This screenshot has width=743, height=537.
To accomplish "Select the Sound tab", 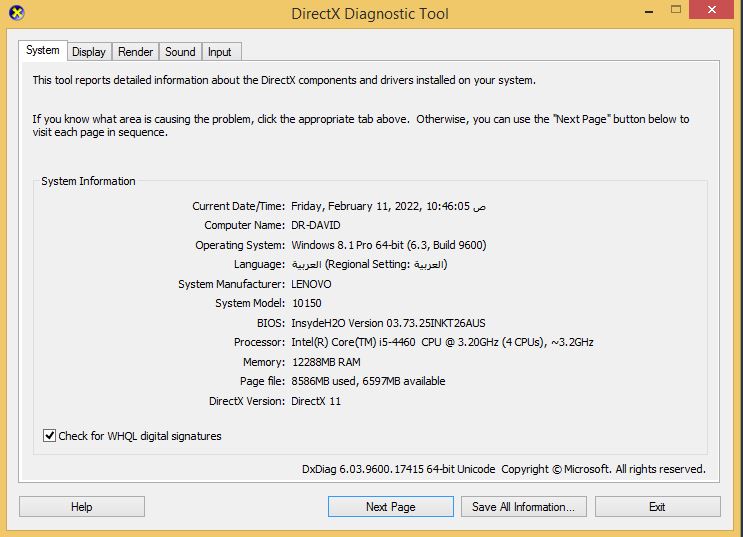I will click(180, 52).
